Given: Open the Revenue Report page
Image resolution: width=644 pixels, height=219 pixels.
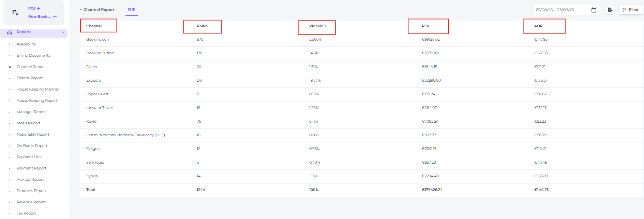Looking at the screenshot, I should (31, 202).
